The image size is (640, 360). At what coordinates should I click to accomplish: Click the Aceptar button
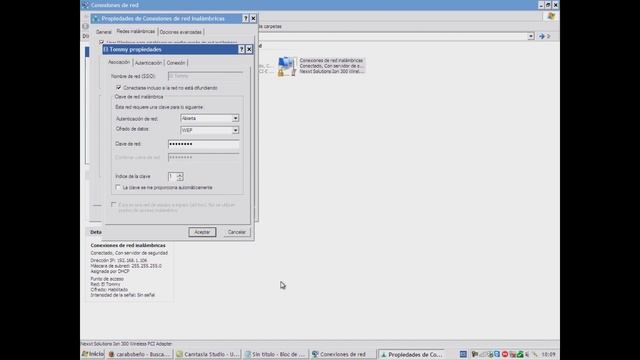pos(202,232)
